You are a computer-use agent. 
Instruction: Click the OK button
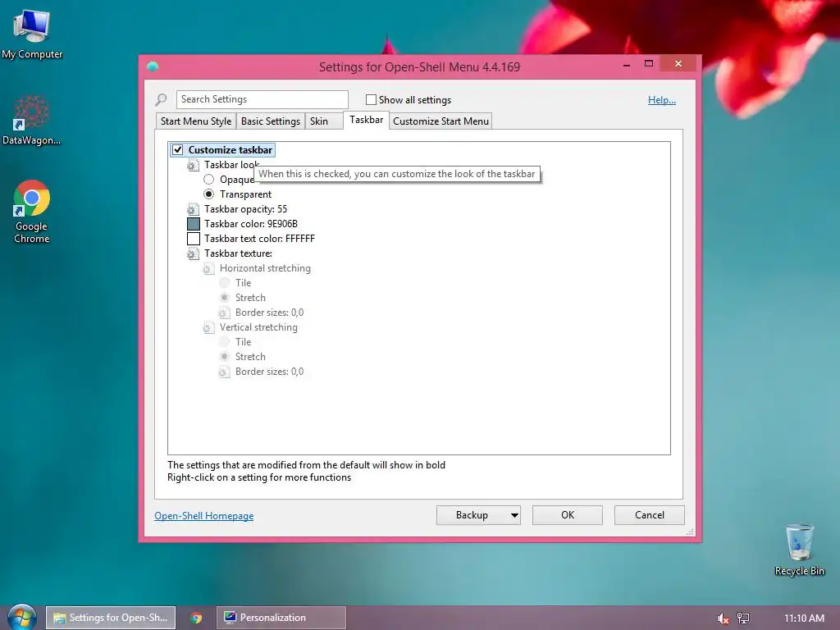(x=568, y=515)
